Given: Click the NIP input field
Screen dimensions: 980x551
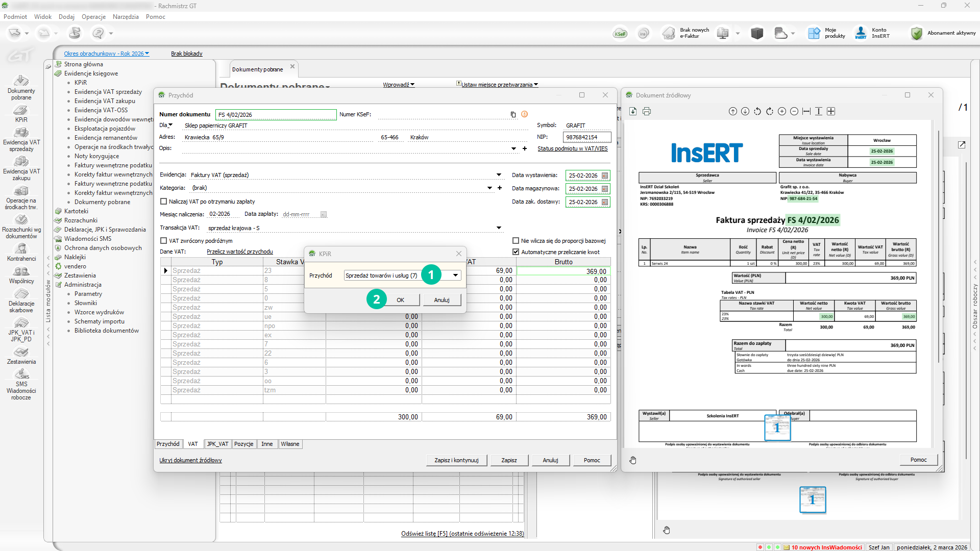Looking at the screenshot, I should click(x=586, y=137).
